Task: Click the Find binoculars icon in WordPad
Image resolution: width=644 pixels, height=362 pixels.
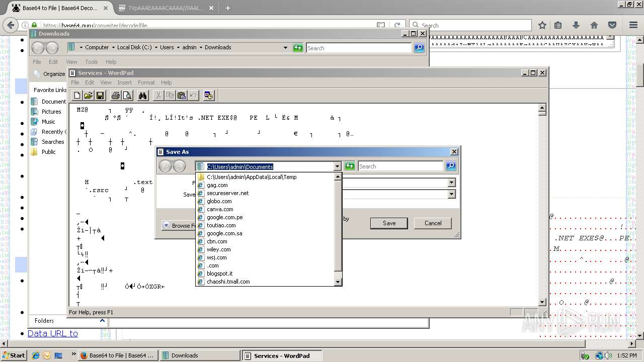Action: [143, 96]
